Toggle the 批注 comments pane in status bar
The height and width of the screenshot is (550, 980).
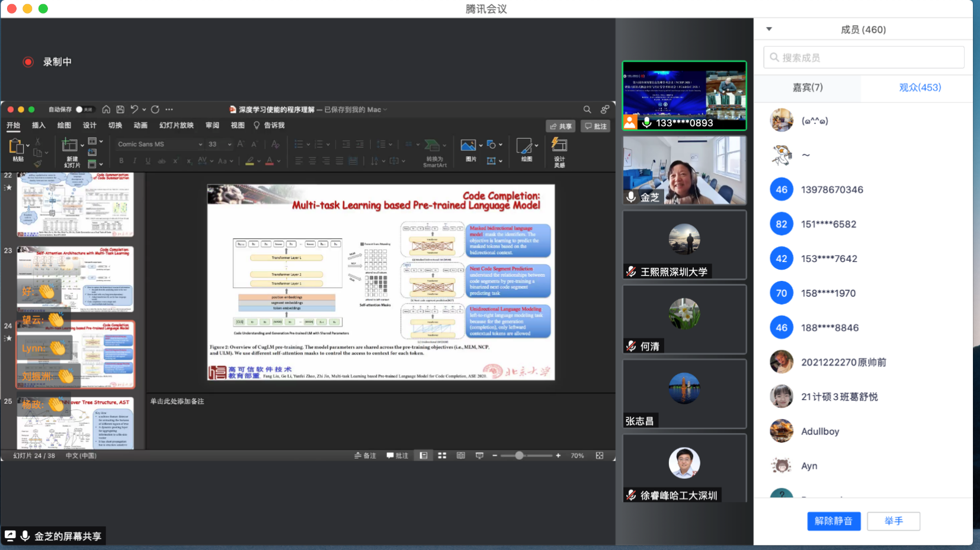point(397,456)
